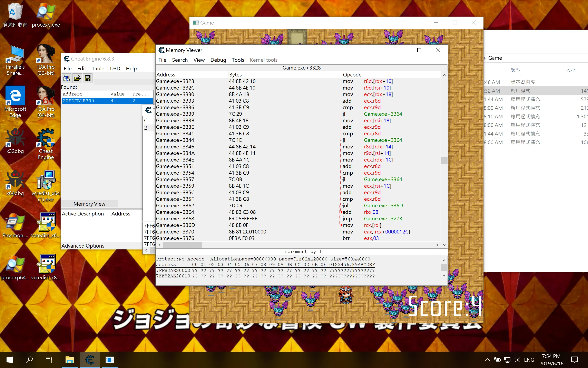Open Cheat Engine Help menu
The width and height of the screenshot is (588, 368).
pos(131,69)
